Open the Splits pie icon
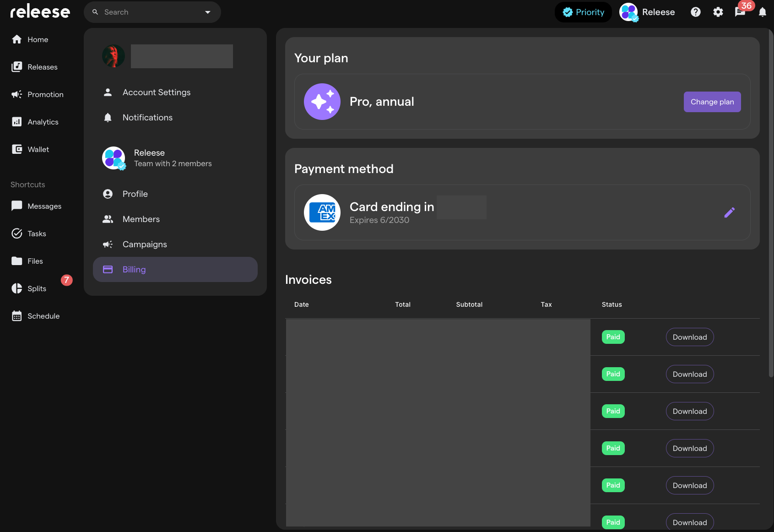This screenshot has height=532, width=774. pos(17,288)
